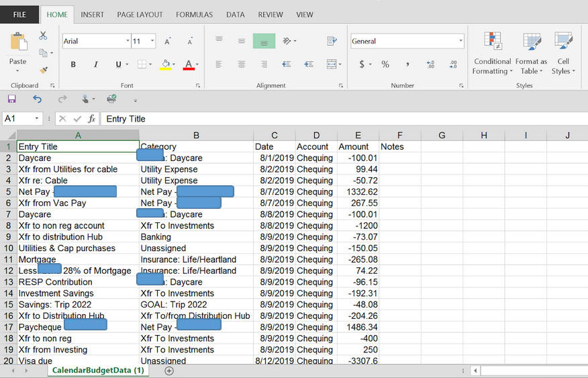Switch to the FORMULAS ribbon tab

click(194, 14)
